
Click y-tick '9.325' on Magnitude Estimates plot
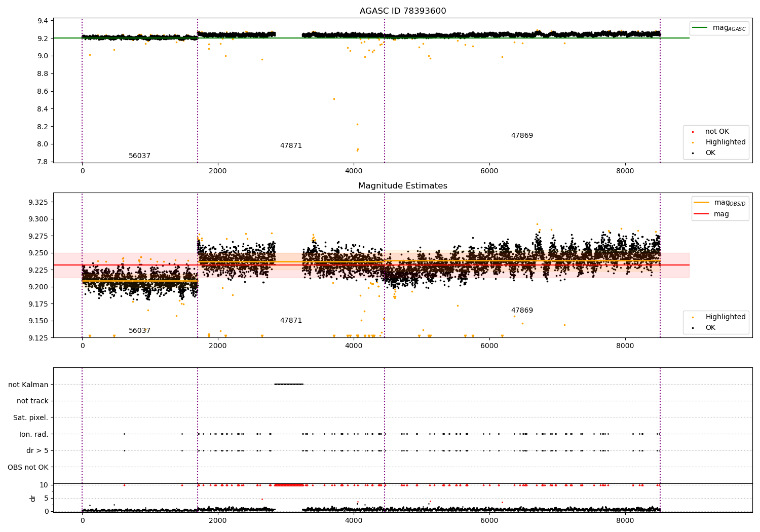point(39,202)
